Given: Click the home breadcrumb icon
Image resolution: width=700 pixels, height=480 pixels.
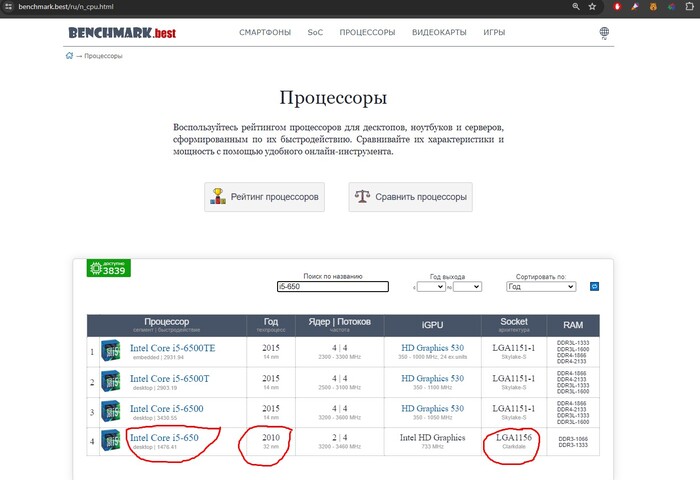Looking at the screenshot, I should (x=69, y=56).
